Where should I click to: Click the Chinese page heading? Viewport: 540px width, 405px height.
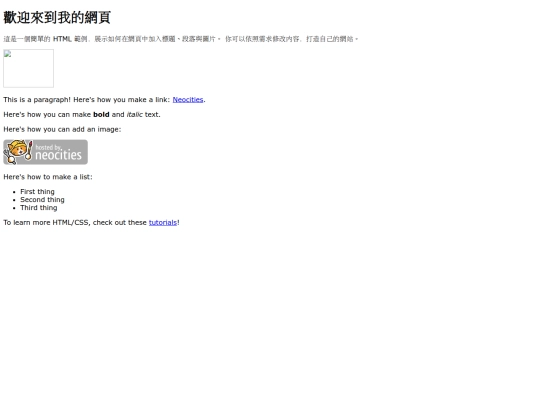[57, 18]
